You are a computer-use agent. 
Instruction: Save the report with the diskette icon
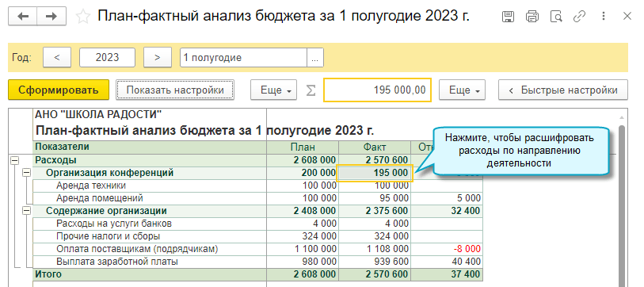(508, 17)
